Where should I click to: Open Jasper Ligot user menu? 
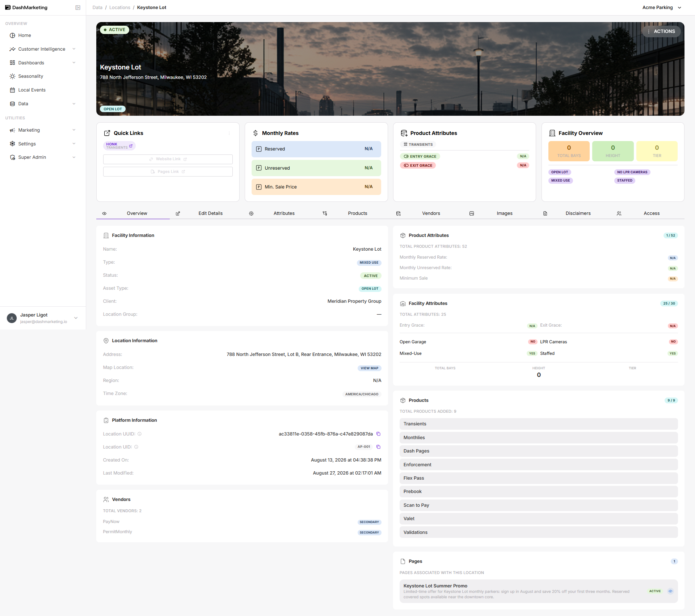(x=43, y=318)
